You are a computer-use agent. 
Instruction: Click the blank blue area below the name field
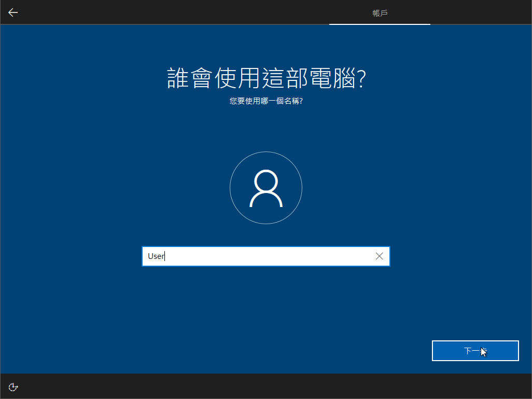265,311
